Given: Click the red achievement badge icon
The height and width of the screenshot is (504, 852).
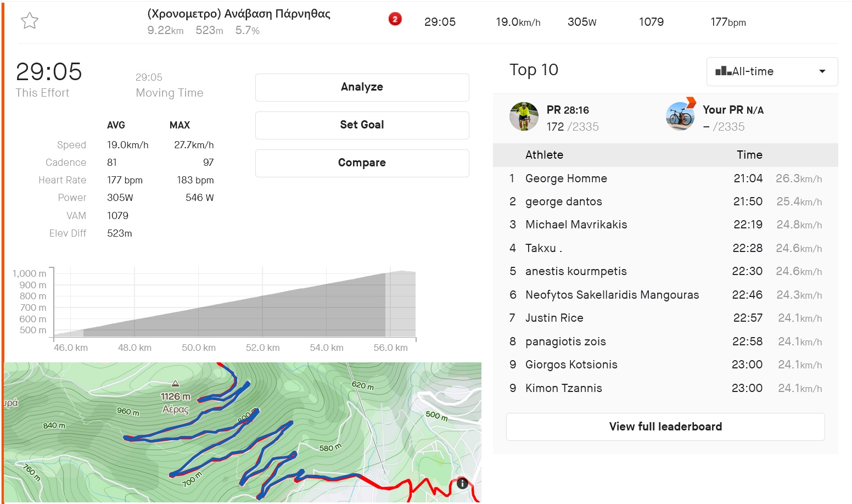Looking at the screenshot, I should (395, 20).
